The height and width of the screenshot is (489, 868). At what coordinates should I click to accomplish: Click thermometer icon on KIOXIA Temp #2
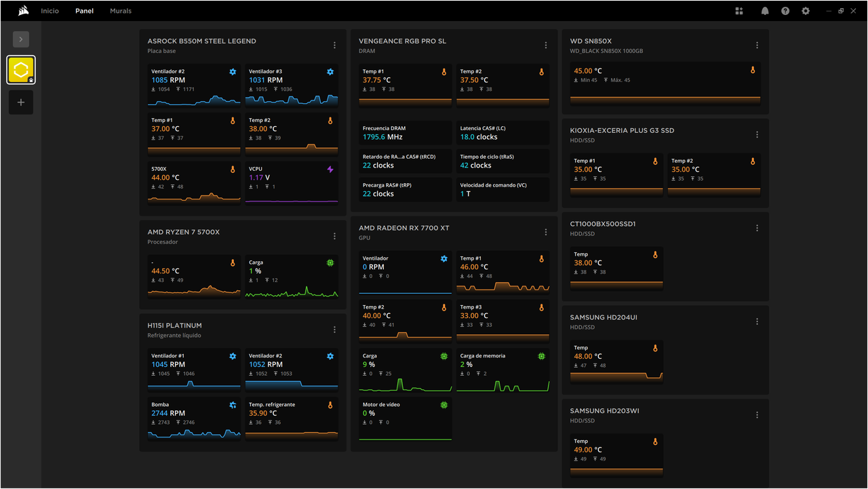753,161
